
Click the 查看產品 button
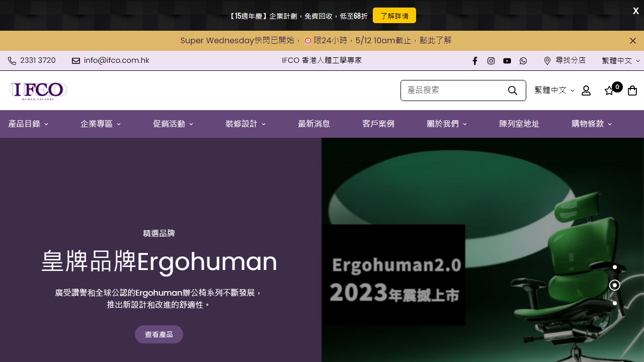[159, 334]
